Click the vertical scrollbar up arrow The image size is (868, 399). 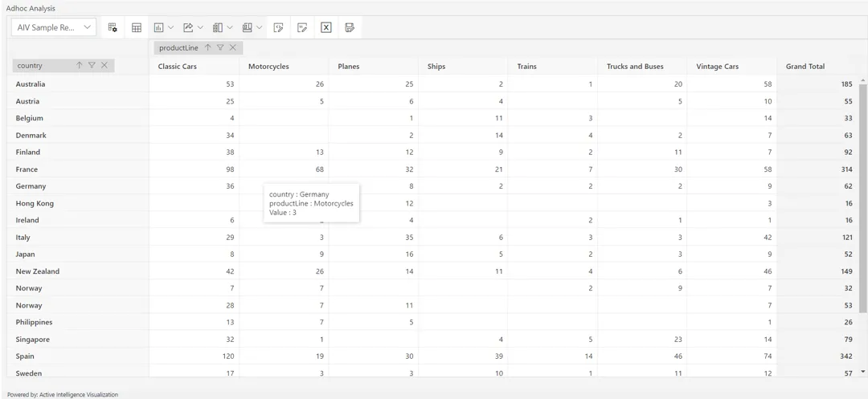pyautogui.click(x=862, y=82)
